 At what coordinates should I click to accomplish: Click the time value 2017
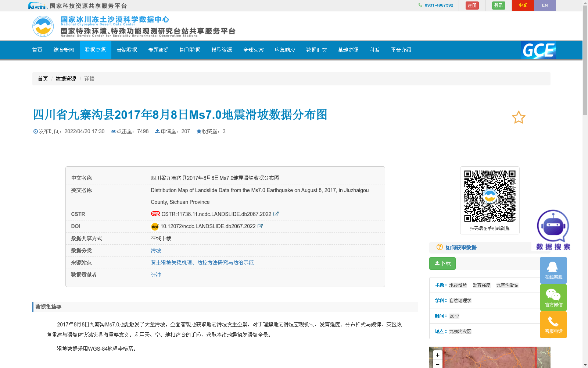(454, 316)
